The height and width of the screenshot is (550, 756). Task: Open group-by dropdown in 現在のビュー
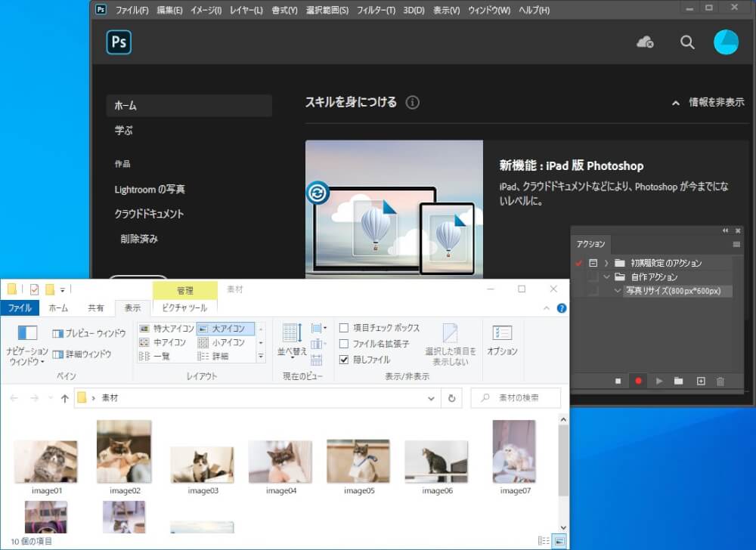click(x=319, y=329)
